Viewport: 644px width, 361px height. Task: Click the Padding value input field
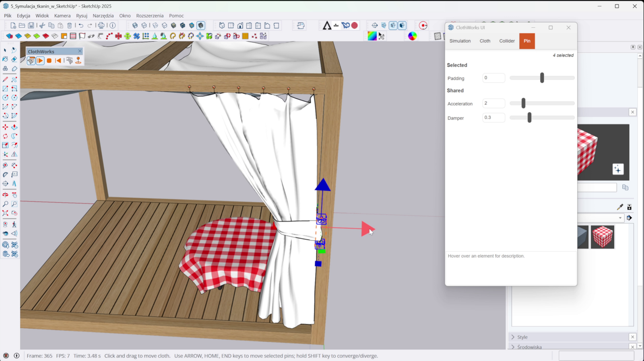point(493,78)
